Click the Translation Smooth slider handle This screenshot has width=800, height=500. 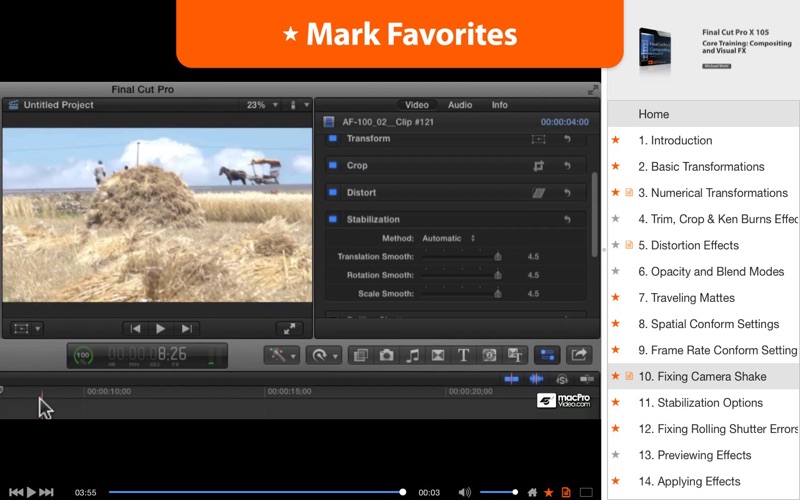tap(497, 257)
